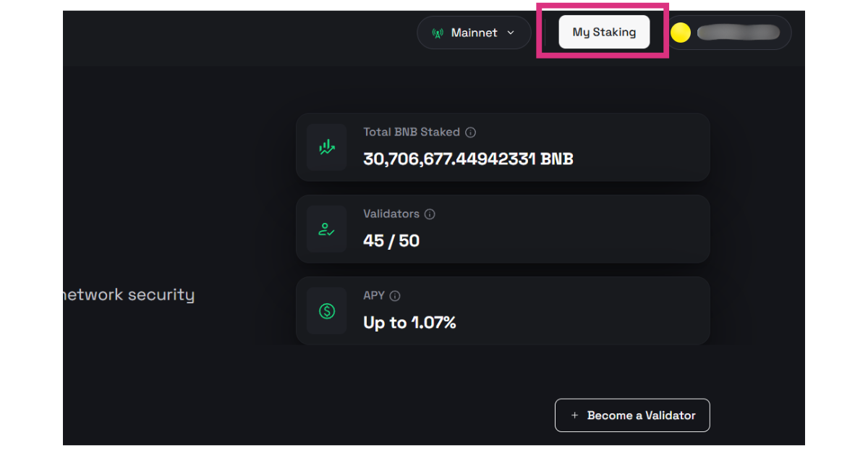868x456 pixels.
Task: Click info icon next to APY
Action: [395, 296]
